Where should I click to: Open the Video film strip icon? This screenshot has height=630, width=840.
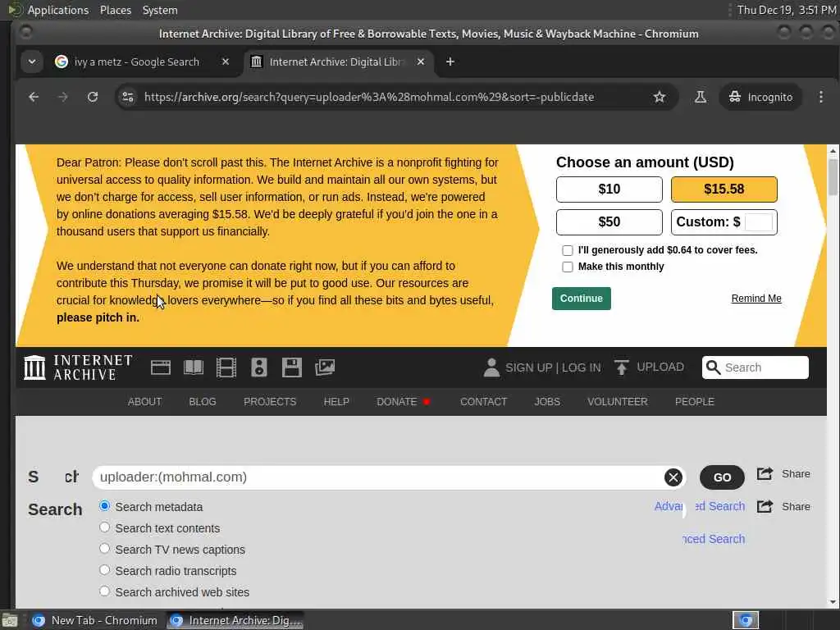(226, 367)
